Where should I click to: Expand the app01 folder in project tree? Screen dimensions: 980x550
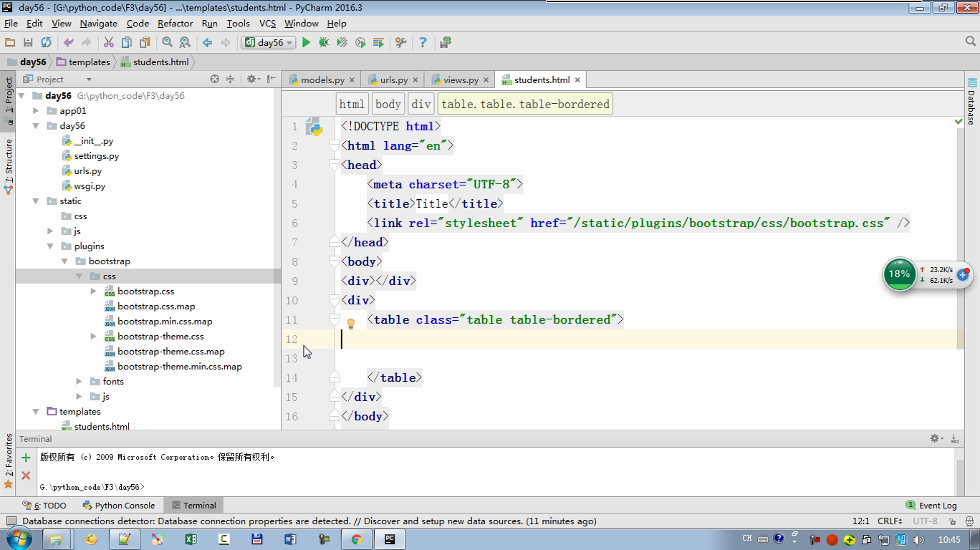click(x=36, y=111)
